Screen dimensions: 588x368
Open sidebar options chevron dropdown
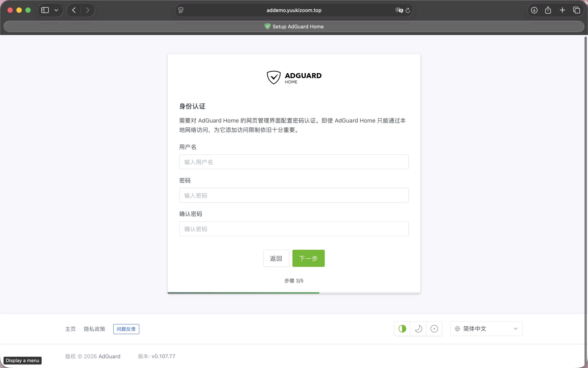coord(56,10)
